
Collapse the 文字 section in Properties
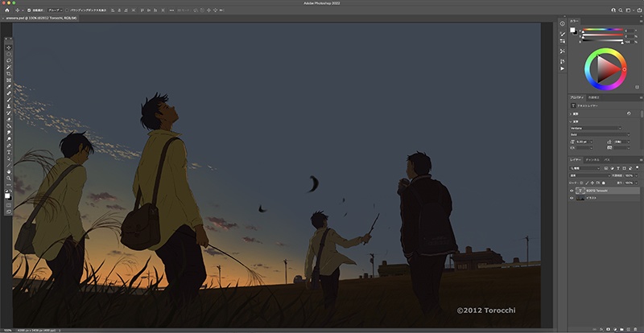(571, 121)
